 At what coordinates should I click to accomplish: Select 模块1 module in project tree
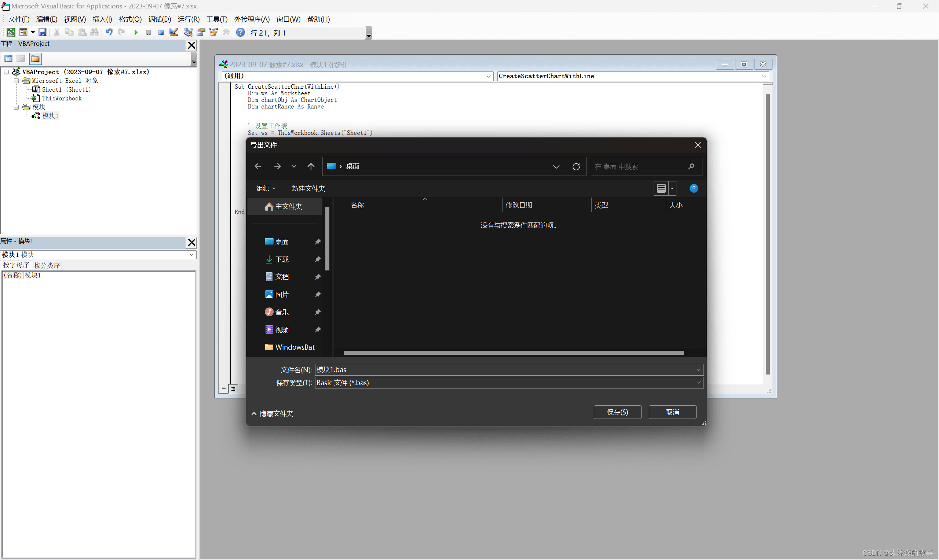(x=50, y=116)
